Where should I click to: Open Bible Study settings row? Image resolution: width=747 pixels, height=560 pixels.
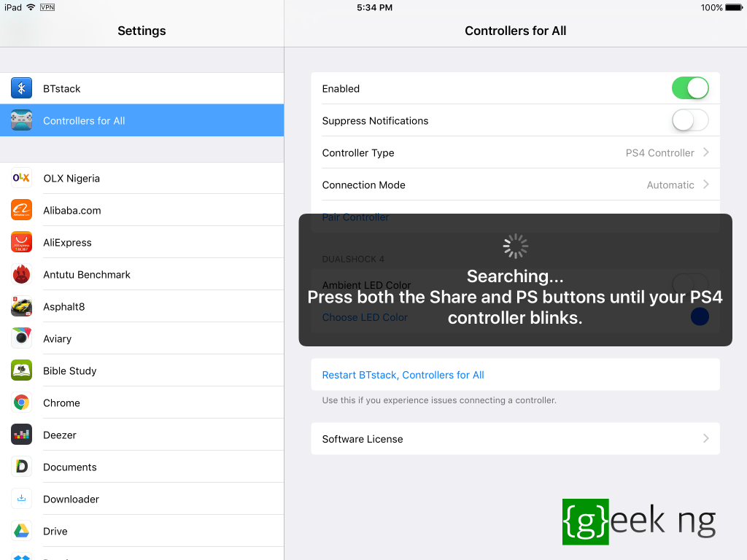point(142,370)
